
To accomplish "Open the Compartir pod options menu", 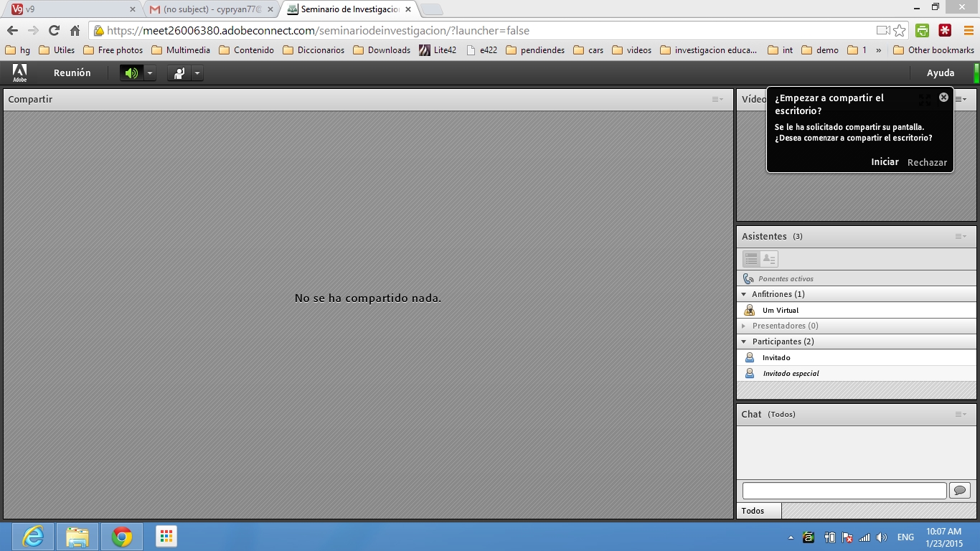I will tap(717, 99).
